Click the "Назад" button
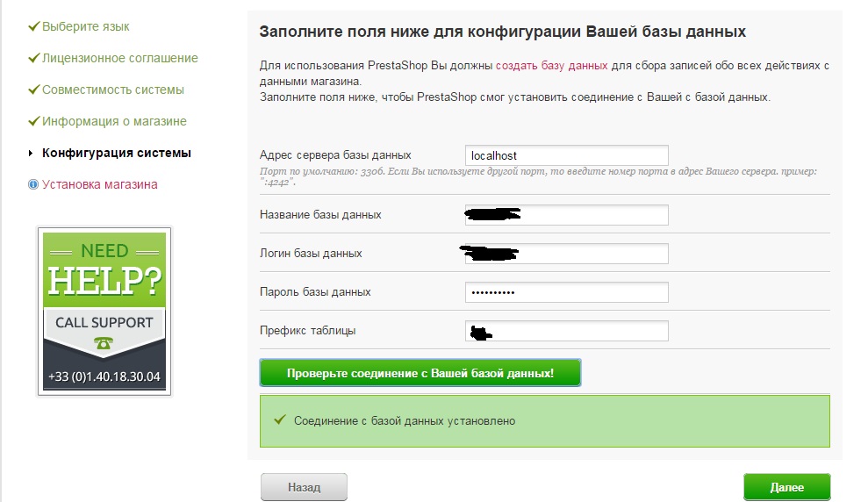The width and height of the screenshot is (868, 502). 304,487
